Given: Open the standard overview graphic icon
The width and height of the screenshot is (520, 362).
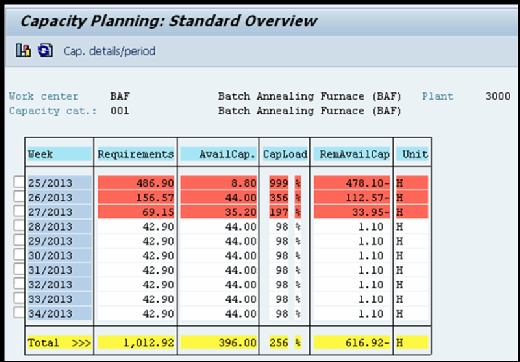Looking at the screenshot, I should point(23,50).
